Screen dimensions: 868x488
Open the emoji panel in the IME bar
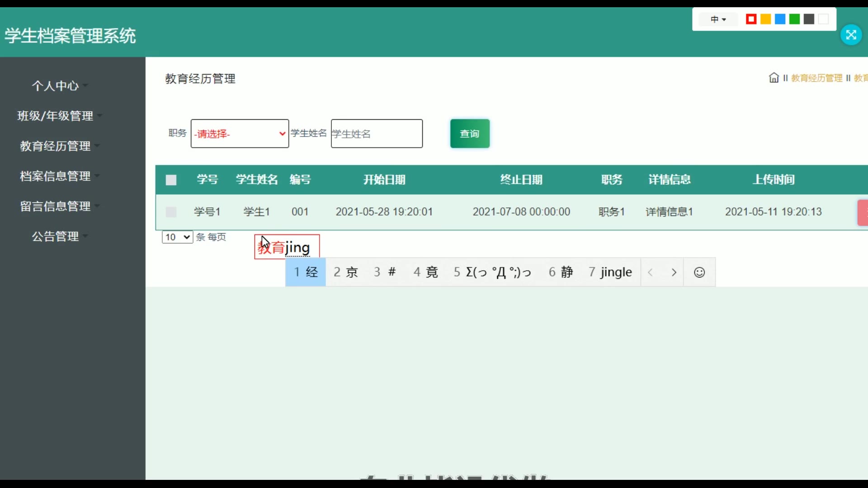tap(699, 272)
